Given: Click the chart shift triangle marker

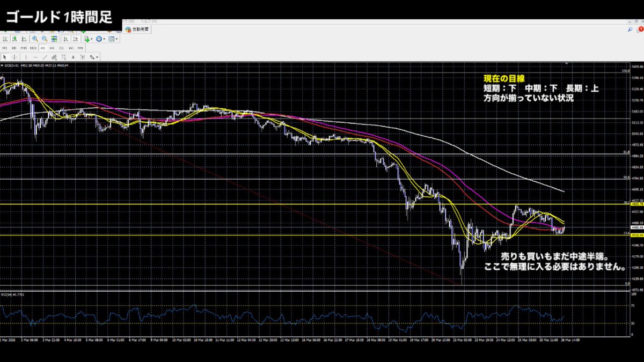Looking at the screenshot, I should (x=567, y=63).
